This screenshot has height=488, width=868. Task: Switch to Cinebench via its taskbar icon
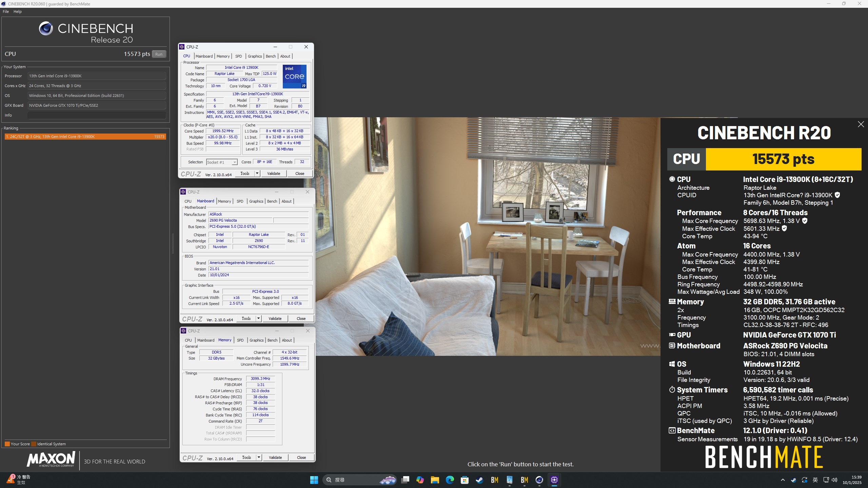(x=539, y=480)
